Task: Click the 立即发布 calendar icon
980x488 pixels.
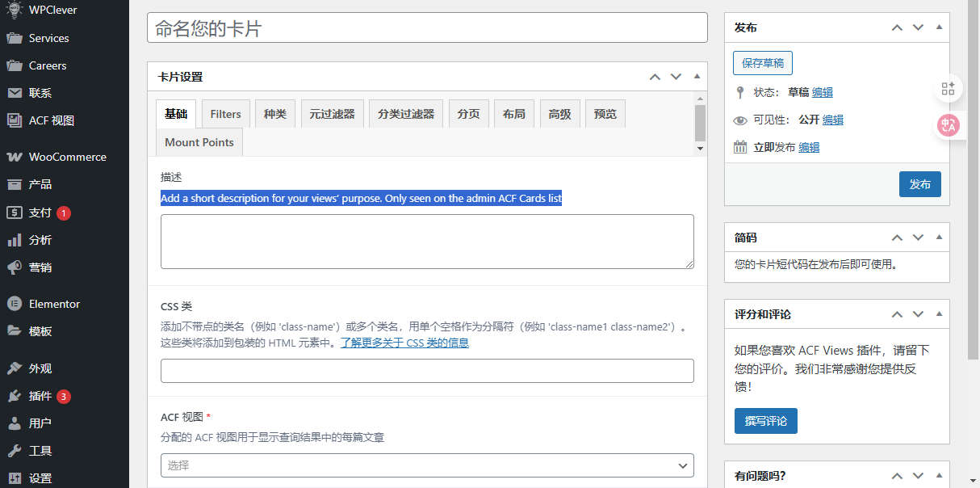Action: pyautogui.click(x=740, y=147)
